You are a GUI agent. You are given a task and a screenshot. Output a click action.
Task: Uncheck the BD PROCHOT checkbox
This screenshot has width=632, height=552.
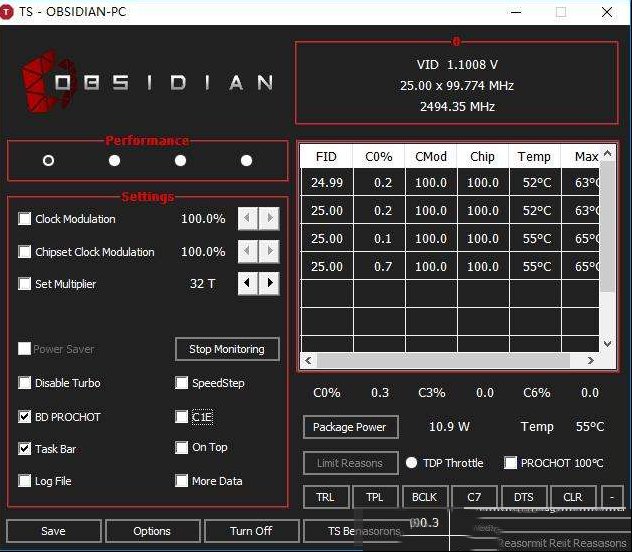click(x=25, y=417)
